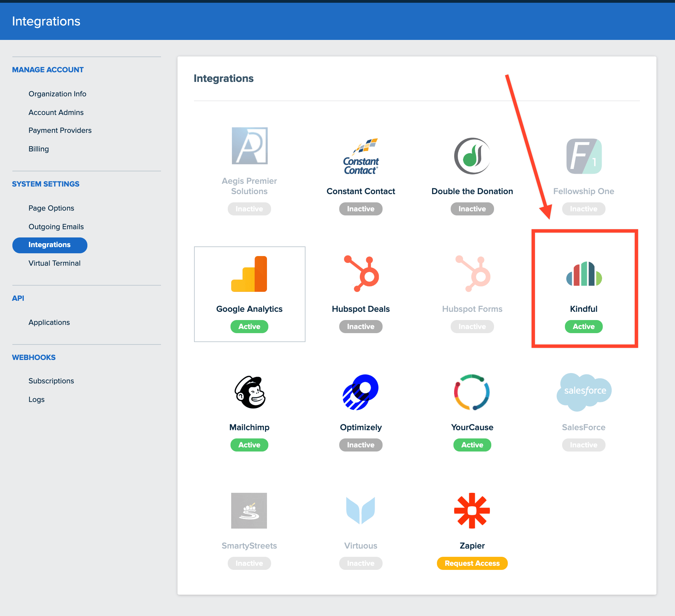The width and height of the screenshot is (675, 616).
Task: Open the Billing page
Action: click(39, 149)
